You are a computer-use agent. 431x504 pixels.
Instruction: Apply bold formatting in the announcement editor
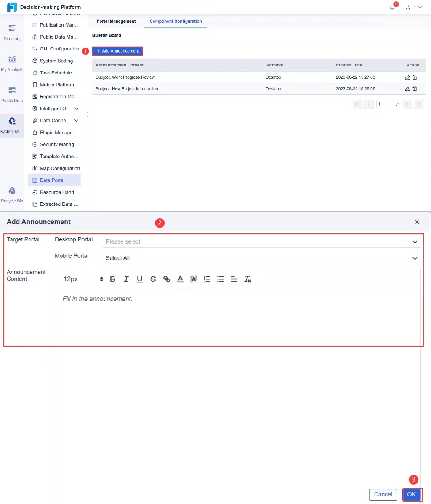(x=112, y=279)
